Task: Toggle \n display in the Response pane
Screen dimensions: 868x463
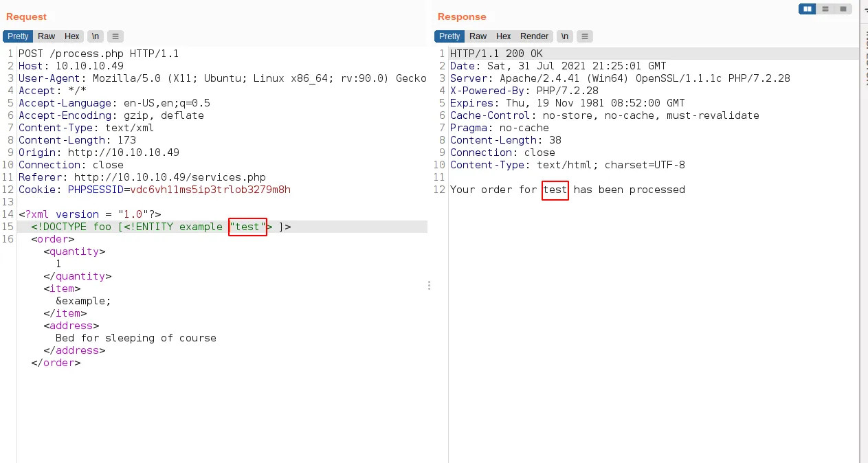Action: (x=564, y=36)
